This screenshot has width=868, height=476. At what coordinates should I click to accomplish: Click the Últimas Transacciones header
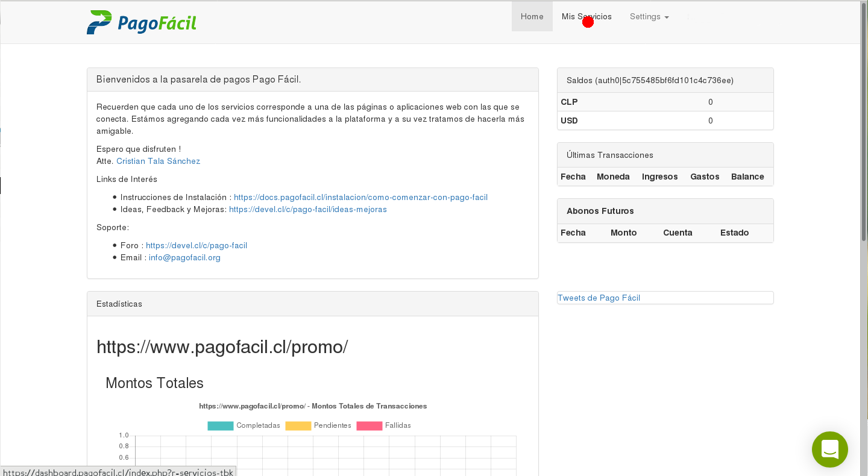point(665,155)
